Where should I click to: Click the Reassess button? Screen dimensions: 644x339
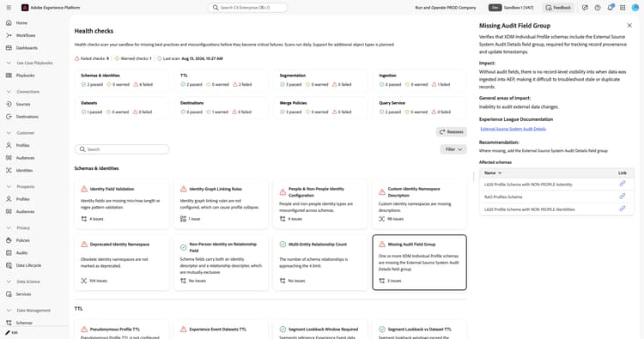click(x=452, y=132)
